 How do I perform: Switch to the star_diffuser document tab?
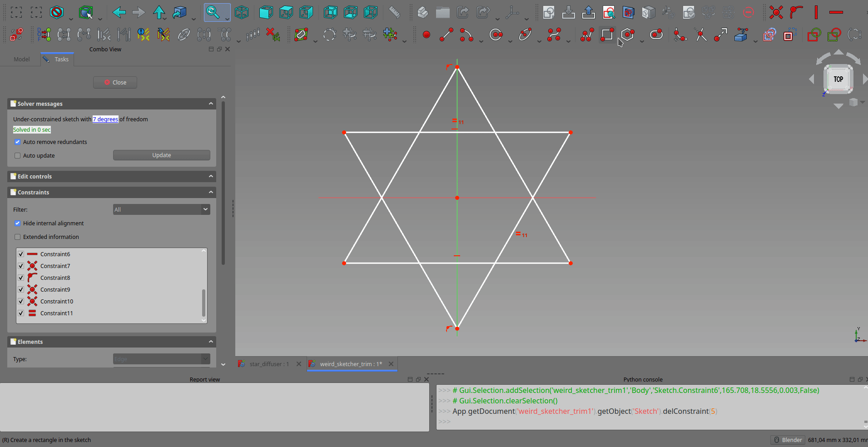click(269, 364)
